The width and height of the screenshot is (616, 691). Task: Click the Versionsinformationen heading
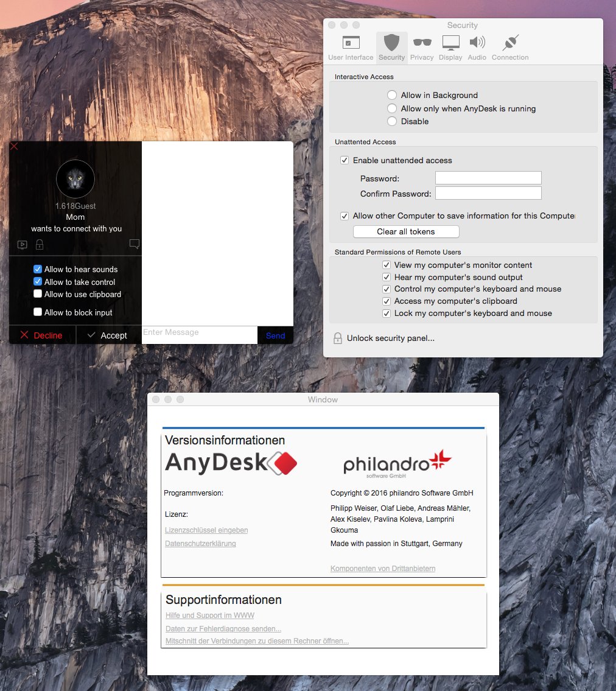[225, 440]
